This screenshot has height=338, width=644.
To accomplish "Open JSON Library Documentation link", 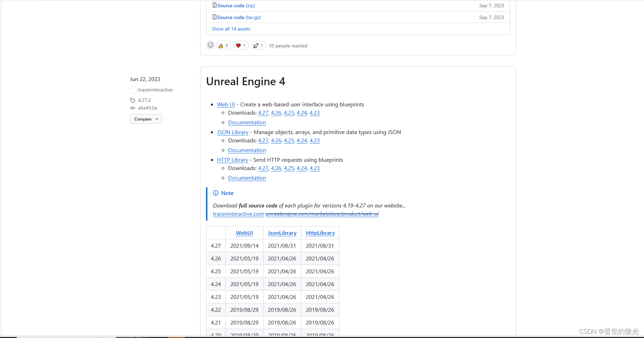I will point(247,150).
